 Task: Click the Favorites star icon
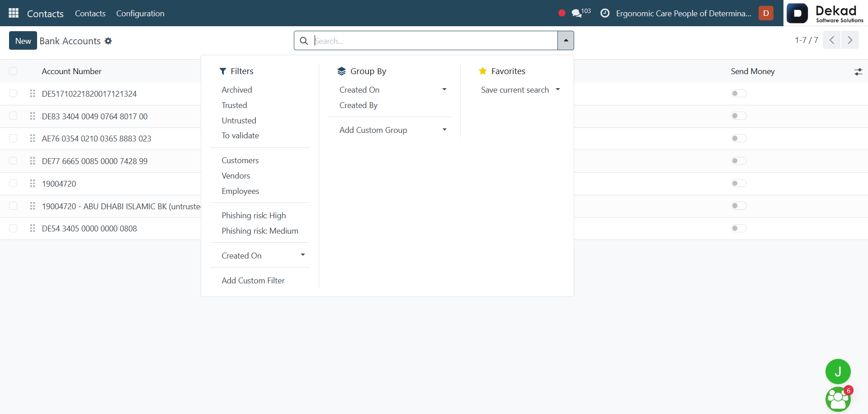(x=483, y=71)
